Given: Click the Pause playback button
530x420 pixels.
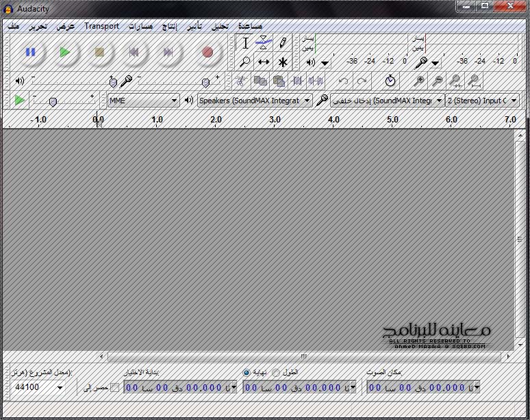Looking at the screenshot, I should point(30,52).
